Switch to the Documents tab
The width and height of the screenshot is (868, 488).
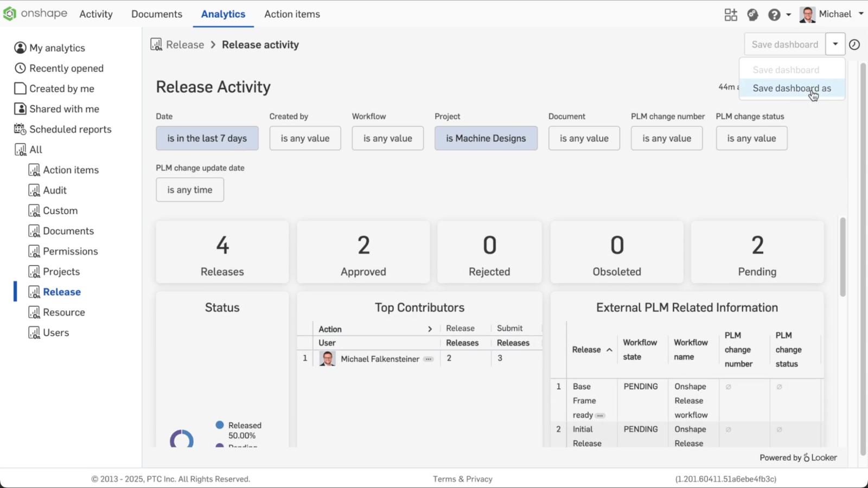156,14
